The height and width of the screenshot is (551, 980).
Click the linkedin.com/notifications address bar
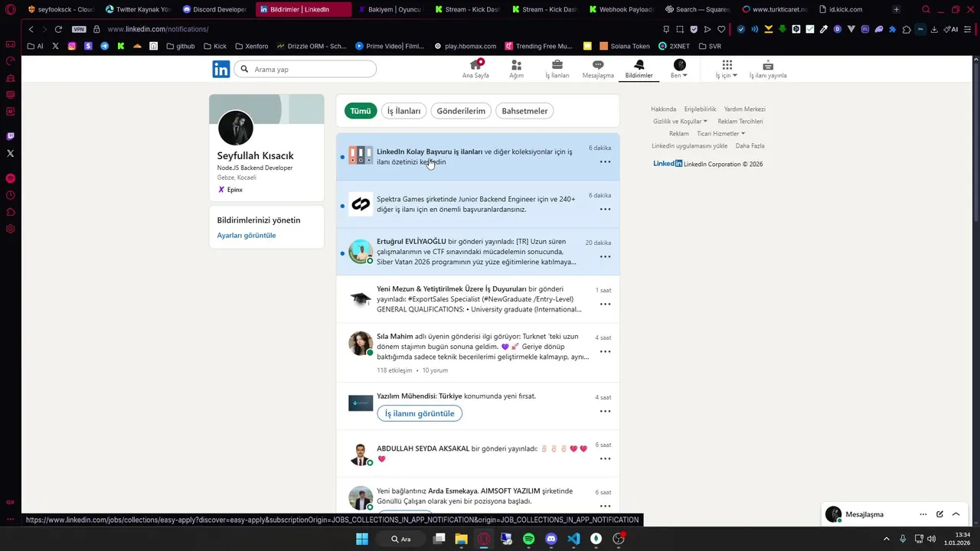click(158, 29)
